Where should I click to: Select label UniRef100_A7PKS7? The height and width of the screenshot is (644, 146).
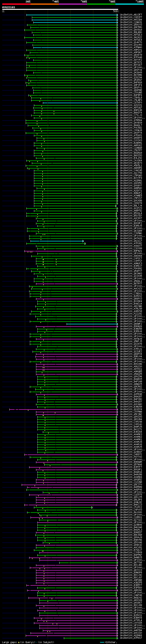click(131, 638)
